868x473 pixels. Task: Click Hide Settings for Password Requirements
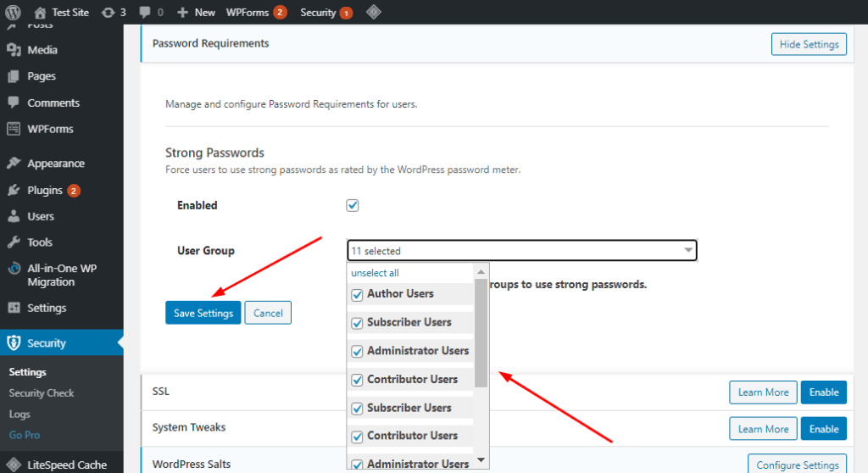tap(809, 44)
